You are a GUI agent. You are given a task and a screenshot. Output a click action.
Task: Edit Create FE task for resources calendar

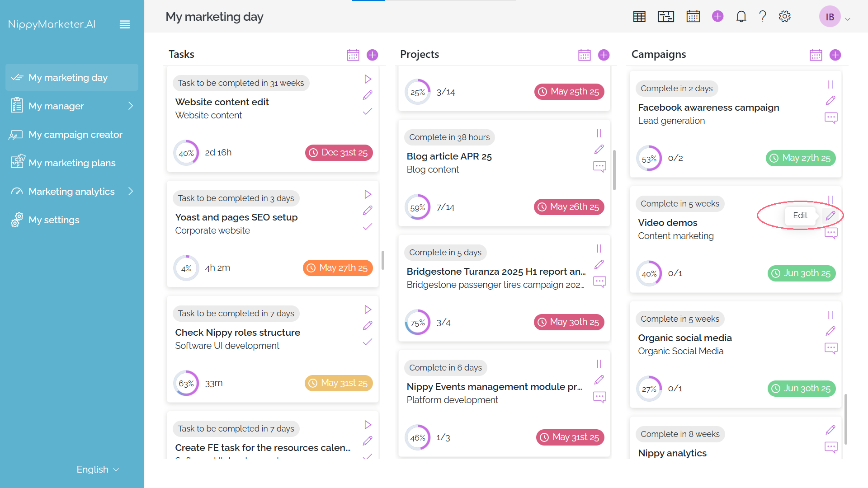[x=368, y=441]
